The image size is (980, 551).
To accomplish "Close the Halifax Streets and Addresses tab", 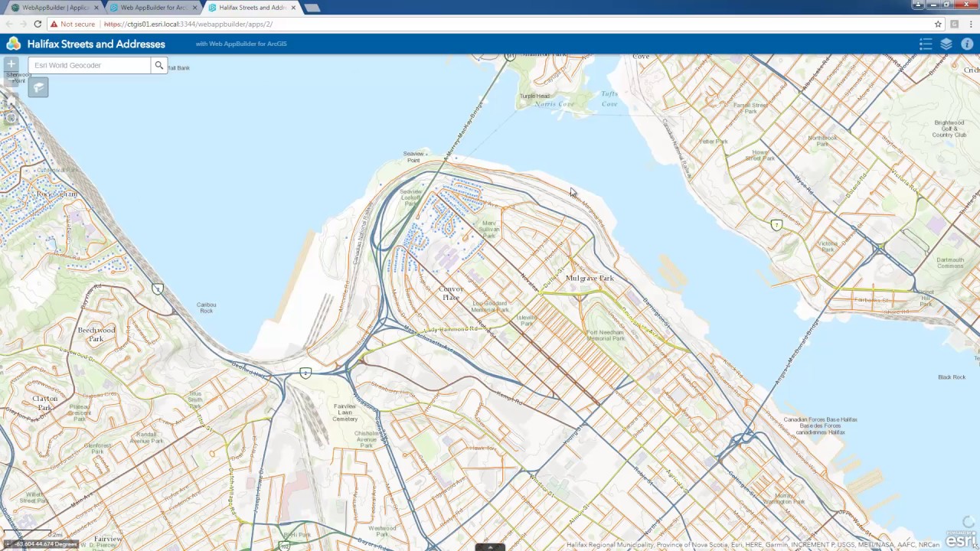I will [x=293, y=8].
